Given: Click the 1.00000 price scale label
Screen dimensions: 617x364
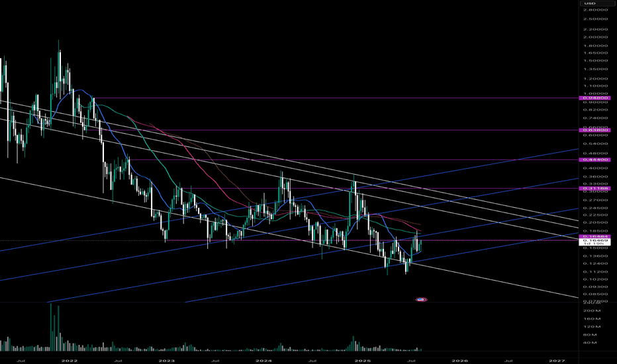Looking at the screenshot, I should [x=596, y=94].
